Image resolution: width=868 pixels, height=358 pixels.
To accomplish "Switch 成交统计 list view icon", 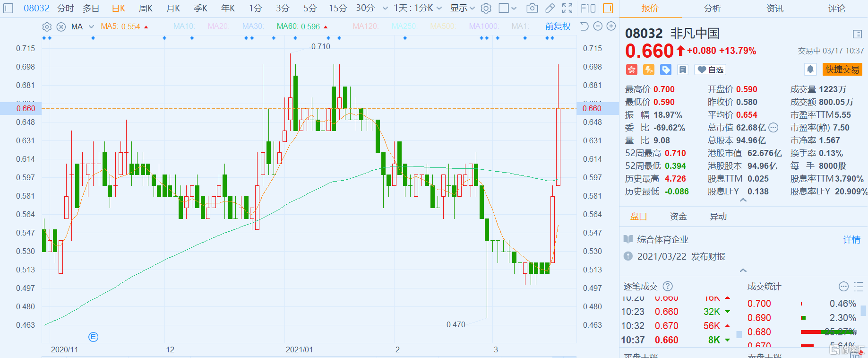I will click(859, 286).
